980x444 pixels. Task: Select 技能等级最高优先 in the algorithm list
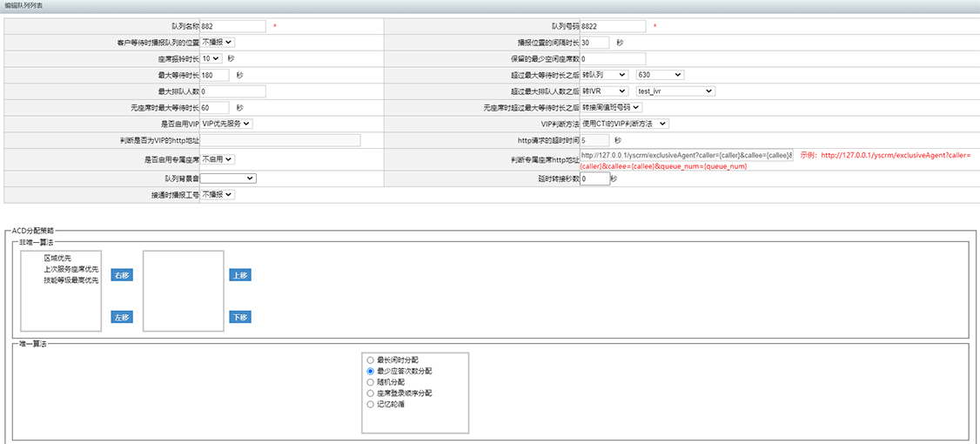click(70, 280)
